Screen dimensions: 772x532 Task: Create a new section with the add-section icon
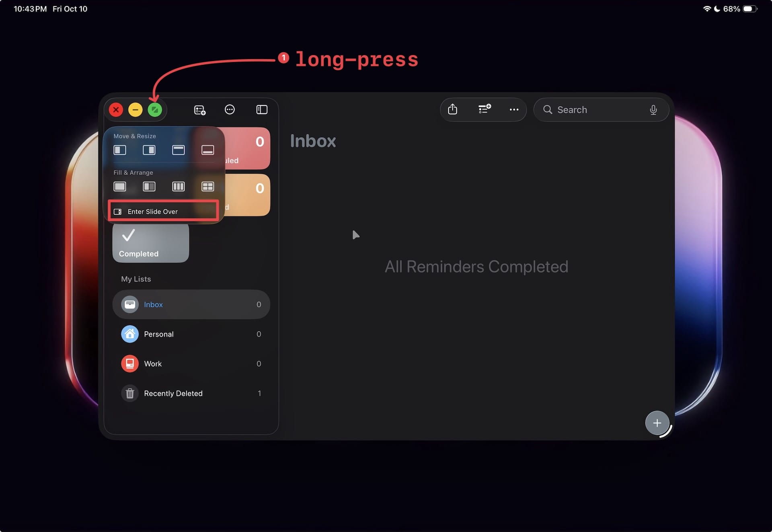click(484, 109)
